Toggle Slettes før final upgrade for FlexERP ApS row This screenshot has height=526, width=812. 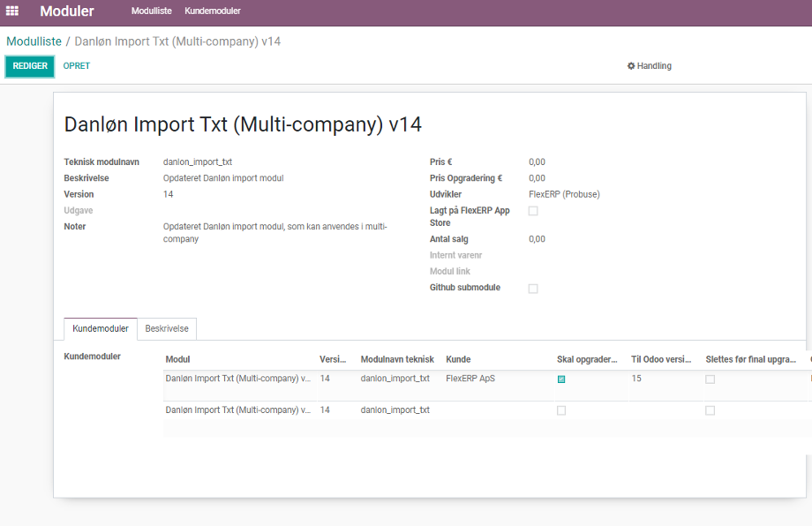tap(710, 379)
